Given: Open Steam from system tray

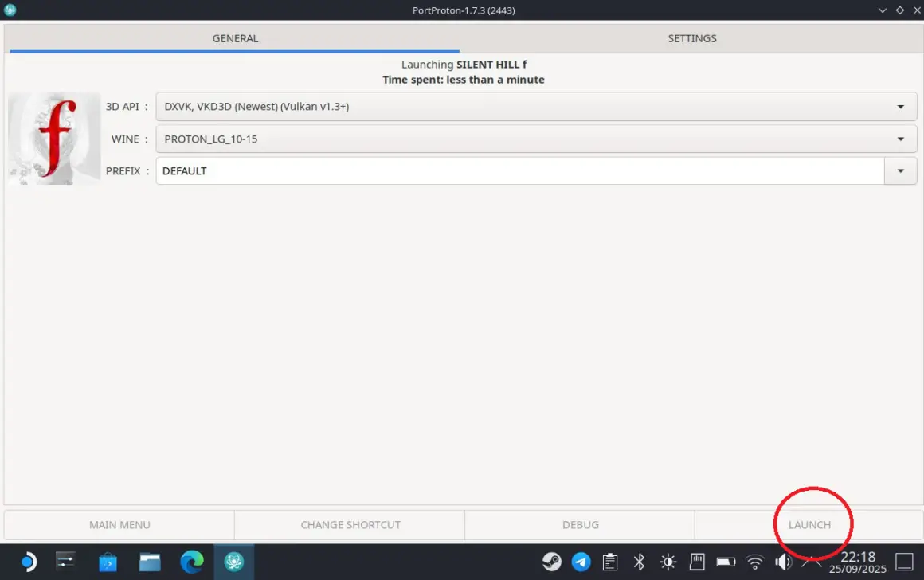Looking at the screenshot, I should [551, 562].
